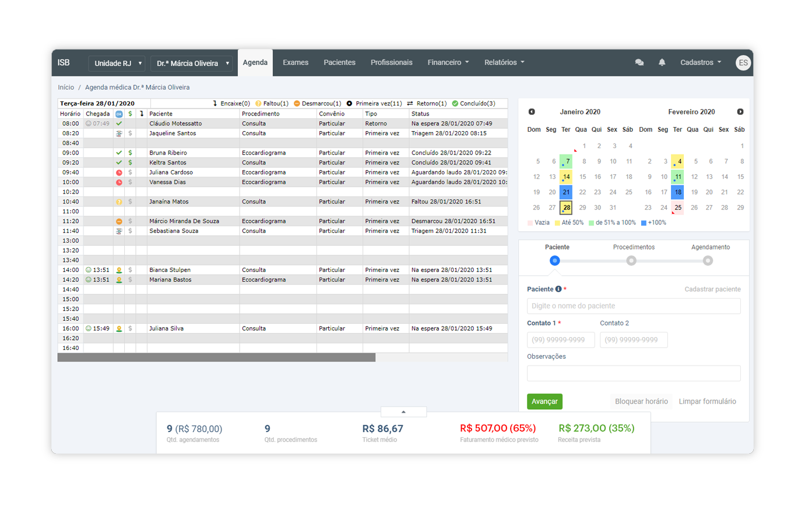
Task: Select the Agendamento step circle
Action: (708, 261)
